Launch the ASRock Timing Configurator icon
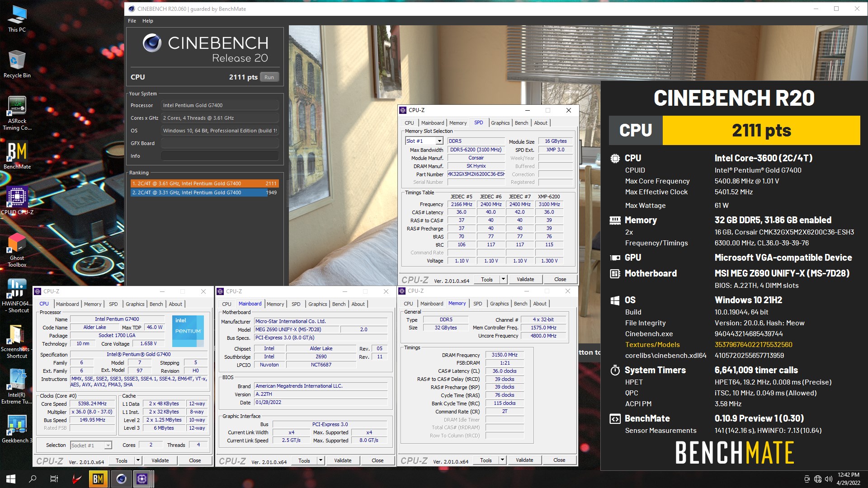 pos(17,113)
